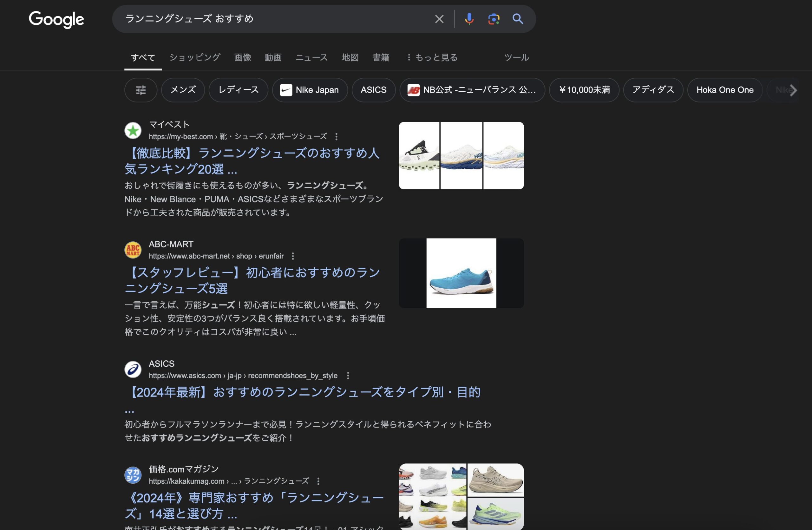Open the asics.com breadcrumb URL
The width and height of the screenshot is (812, 530).
243,376
